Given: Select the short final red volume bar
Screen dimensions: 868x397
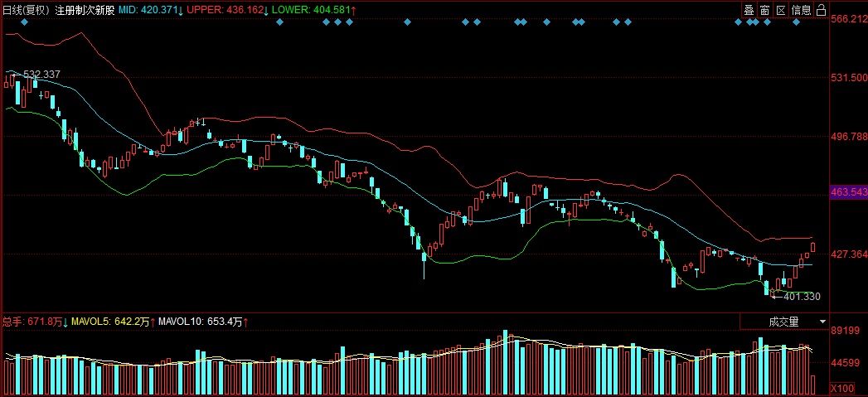Looking at the screenshot, I should tap(813, 384).
